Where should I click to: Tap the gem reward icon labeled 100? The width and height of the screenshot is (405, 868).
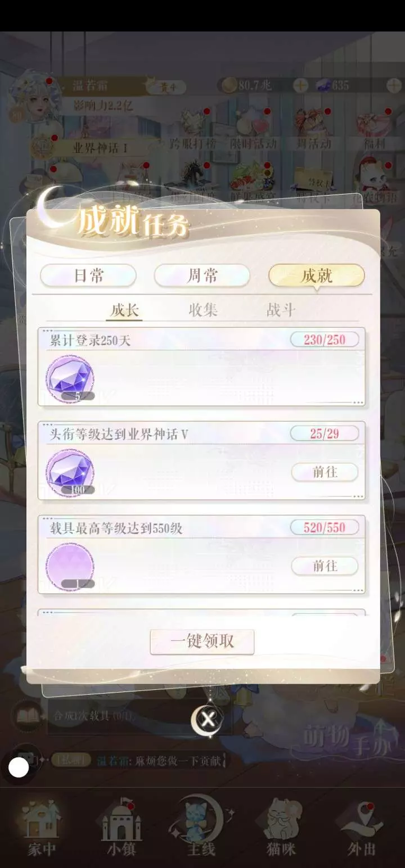coord(69,473)
